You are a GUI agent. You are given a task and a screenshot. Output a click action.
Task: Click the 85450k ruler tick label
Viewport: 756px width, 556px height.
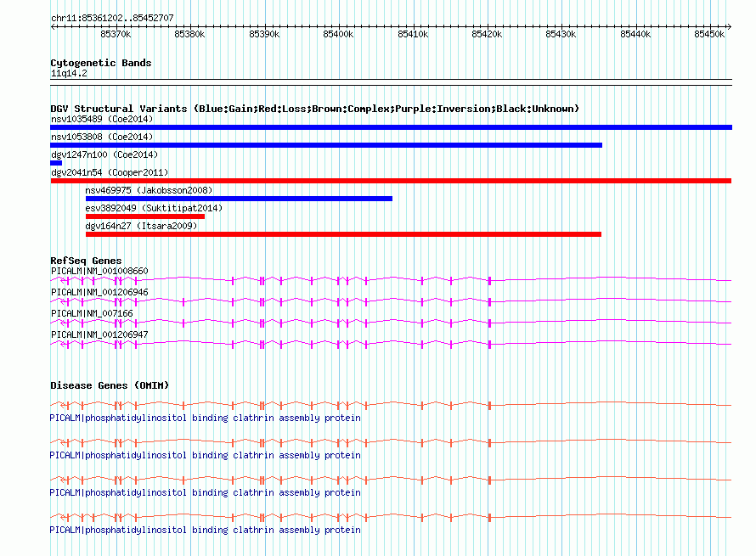point(709,34)
